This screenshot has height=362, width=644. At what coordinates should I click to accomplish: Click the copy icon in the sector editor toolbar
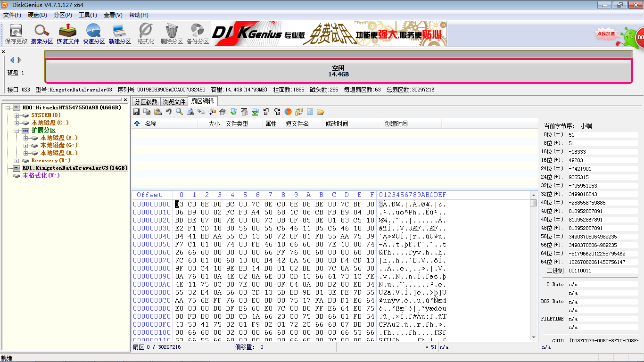coord(147,112)
